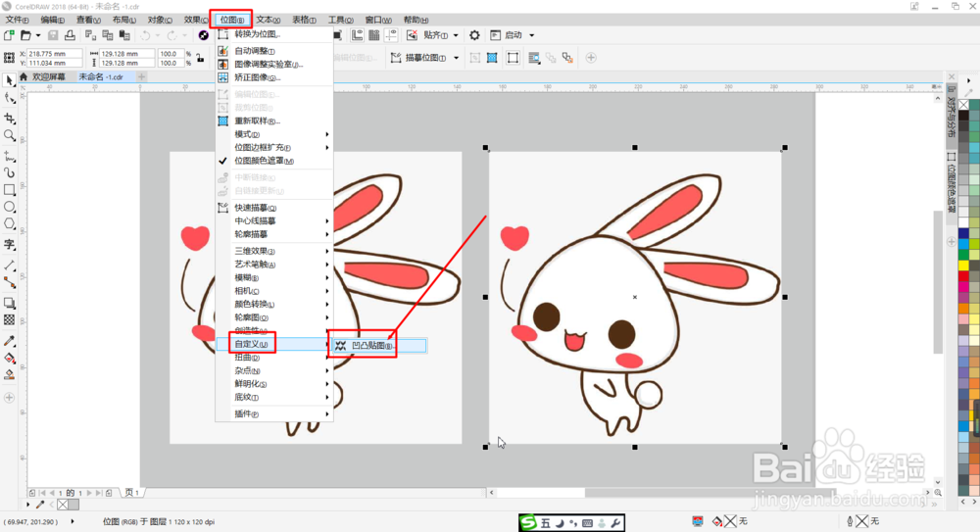This screenshot has height=532, width=980.
Task: Click the width 129.128 mm field
Action: point(127,54)
